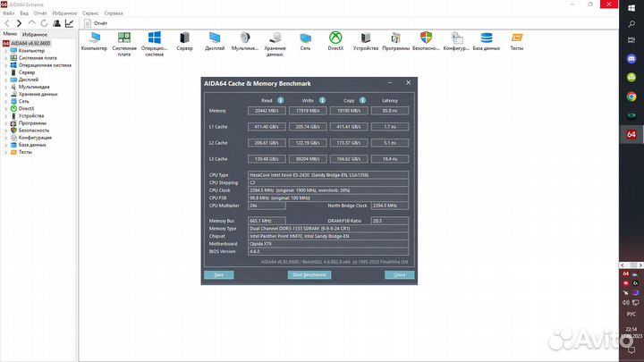Open the Избранное menu in menu bar
Viewport: 644px width, 362px height.
pos(64,13)
